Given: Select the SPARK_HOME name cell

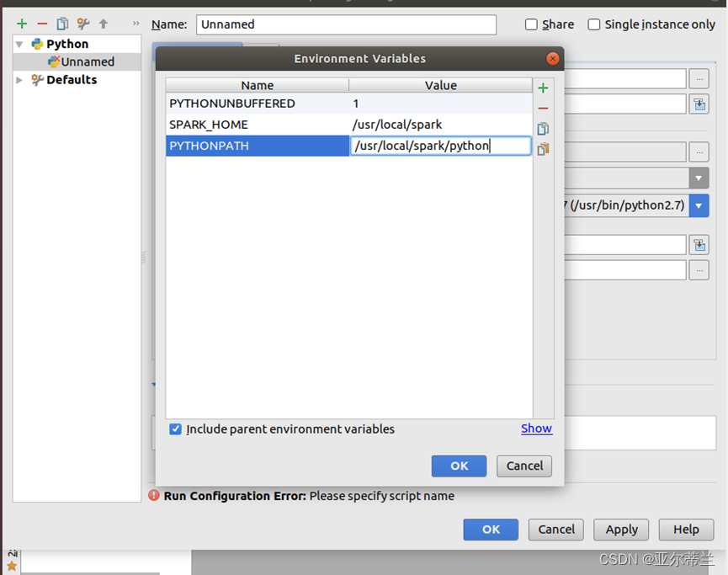Looking at the screenshot, I should (x=258, y=125).
